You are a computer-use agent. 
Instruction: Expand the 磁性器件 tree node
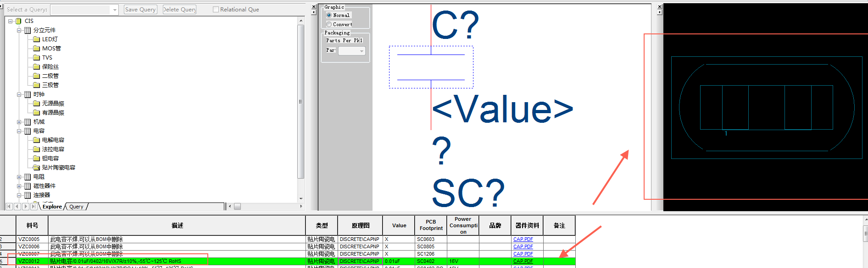(19, 186)
